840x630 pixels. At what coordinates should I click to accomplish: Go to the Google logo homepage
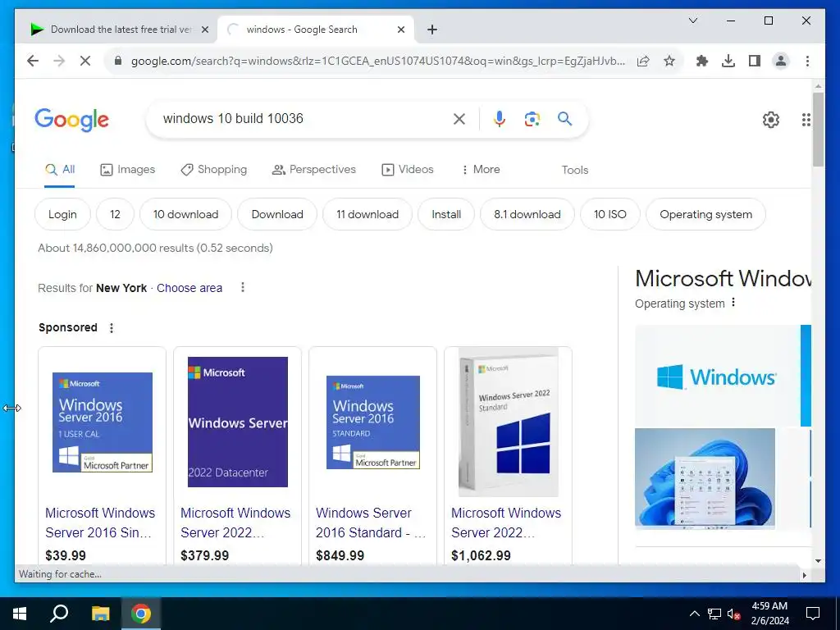pyautogui.click(x=72, y=120)
